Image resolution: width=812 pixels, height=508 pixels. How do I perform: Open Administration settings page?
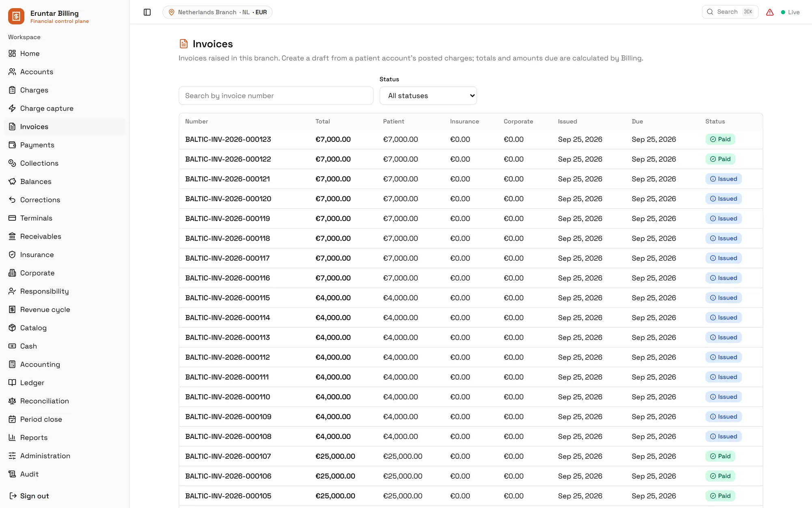click(x=65, y=456)
